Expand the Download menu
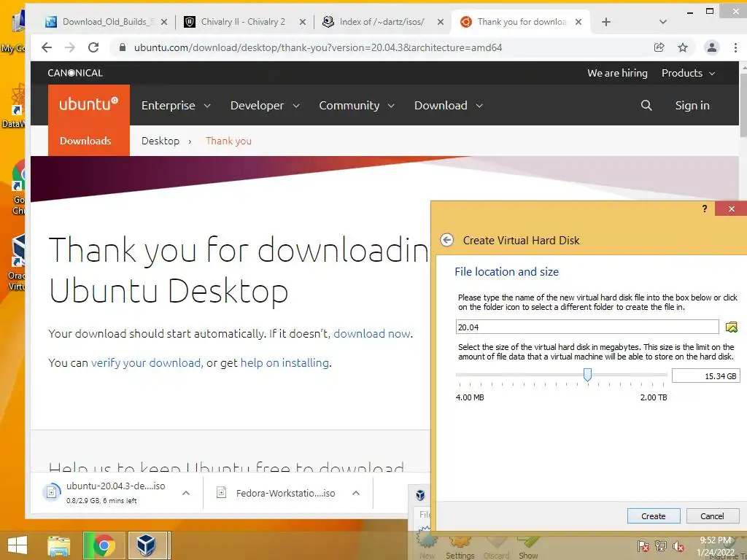Image resolution: width=747 pixels, height=560 pixels. coord(449,105)
